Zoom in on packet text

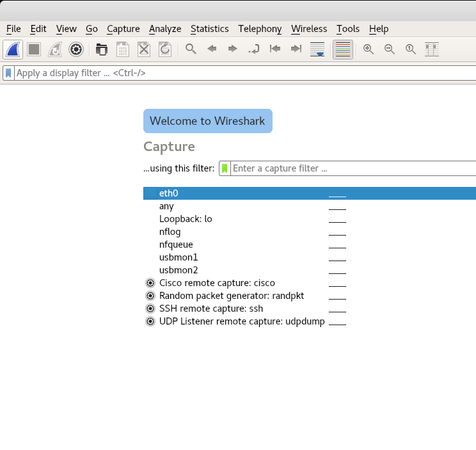coord(369,49)
